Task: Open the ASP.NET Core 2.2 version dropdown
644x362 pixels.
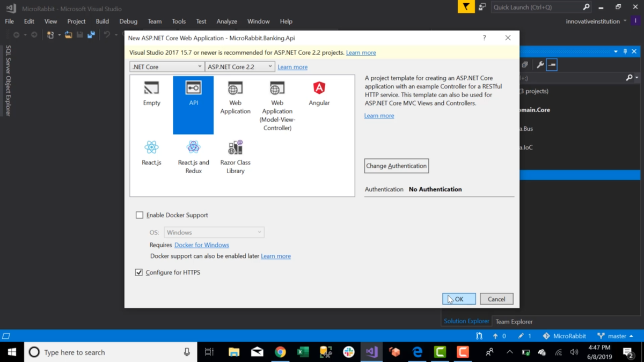Action: [x=240, y=67]
